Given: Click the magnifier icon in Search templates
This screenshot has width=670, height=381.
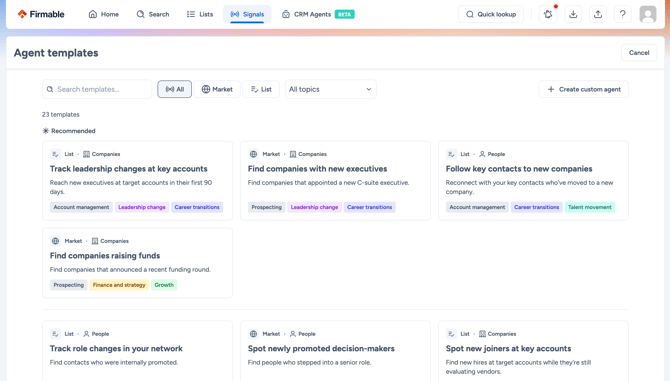Looking at the screenshot, I should pos(50,89).
